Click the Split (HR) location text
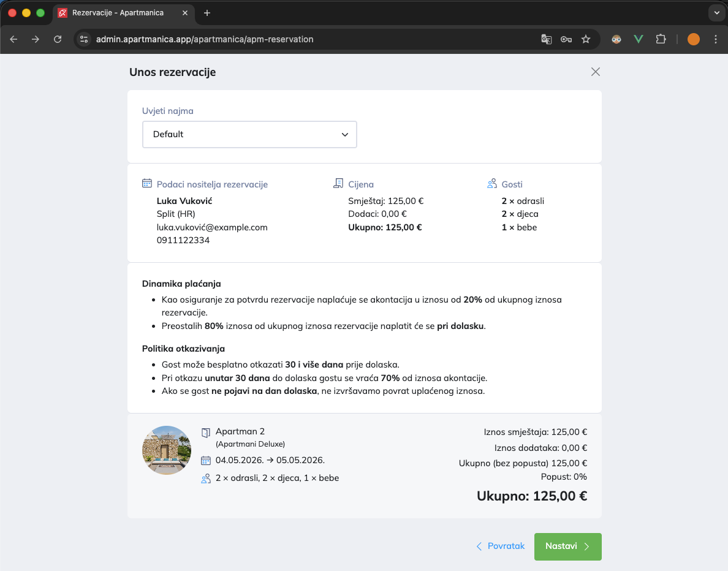This screenshot has height=571, width=728. tap(176, 214)
